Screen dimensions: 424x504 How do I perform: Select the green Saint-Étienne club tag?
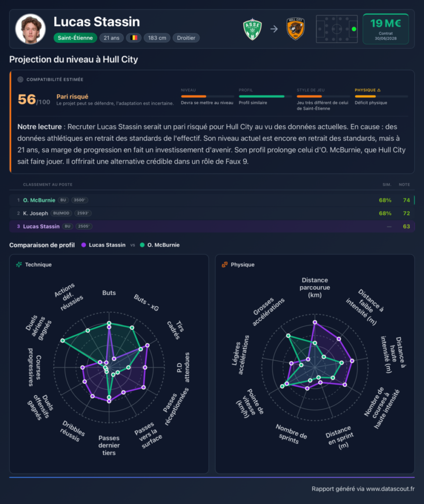tap(75, 38)
